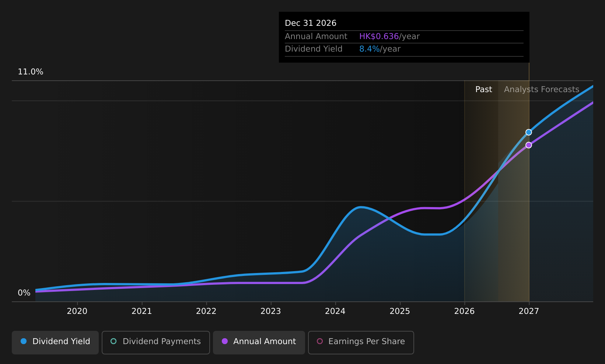Click the Dec 31 2026 tooltip date
The height and width of the screenshot is (364, 605).
pyautogui.click(x=311, y=23)
